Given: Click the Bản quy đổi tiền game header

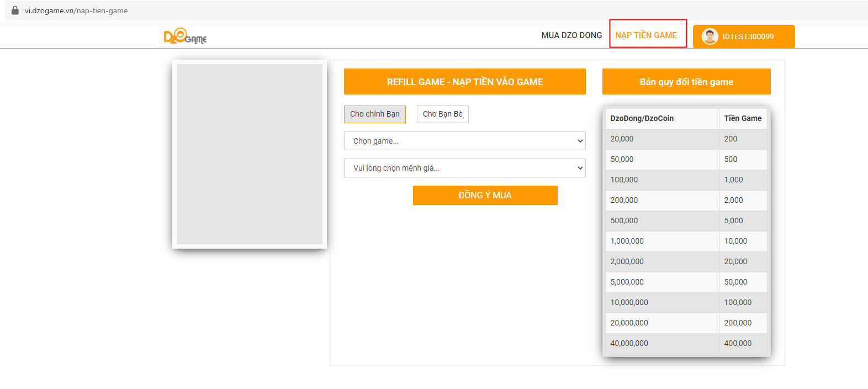Looking at the screenshot, I should [x=686, y=82].
